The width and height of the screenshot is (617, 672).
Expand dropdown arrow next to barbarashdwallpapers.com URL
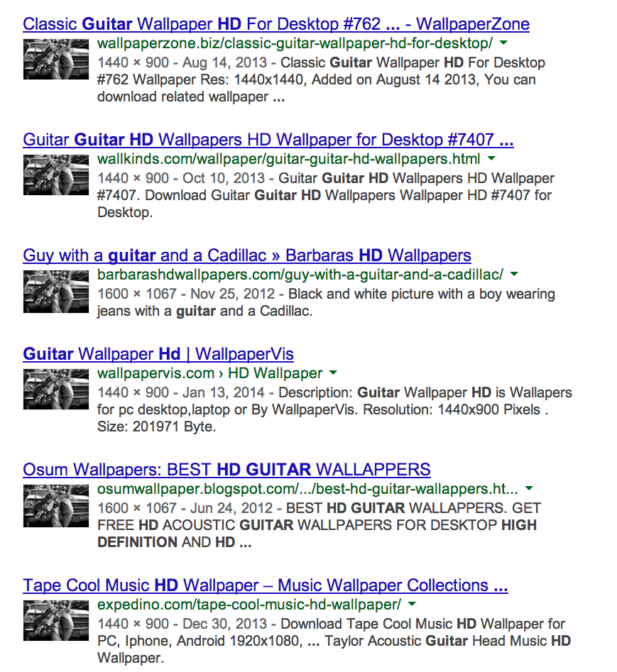[x=515, y=275]
